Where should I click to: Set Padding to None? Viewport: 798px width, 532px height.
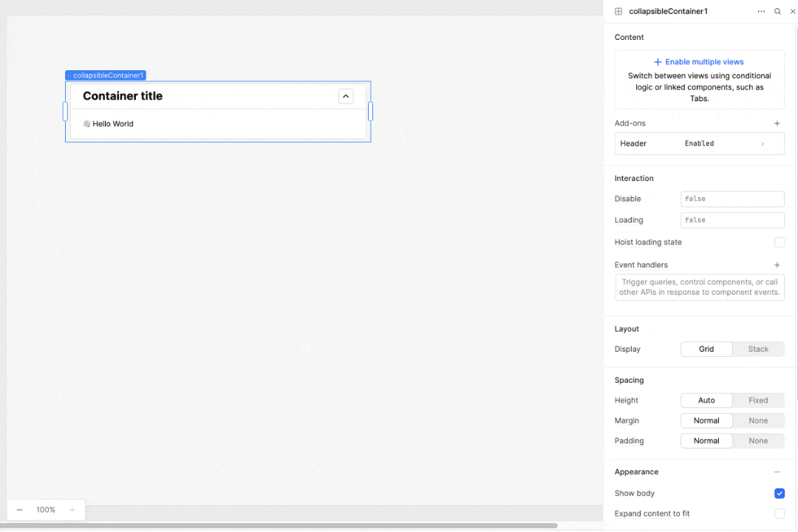[758, 440]
